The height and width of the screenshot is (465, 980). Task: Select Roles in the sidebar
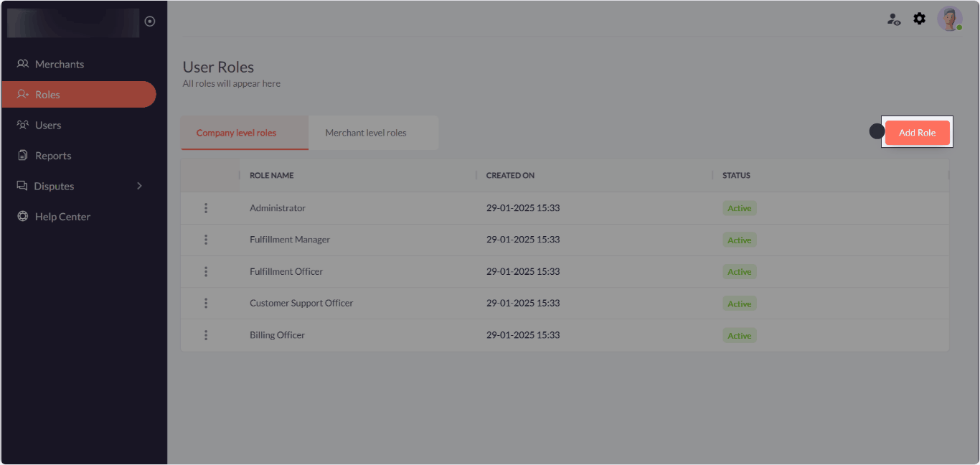[79, 94]
